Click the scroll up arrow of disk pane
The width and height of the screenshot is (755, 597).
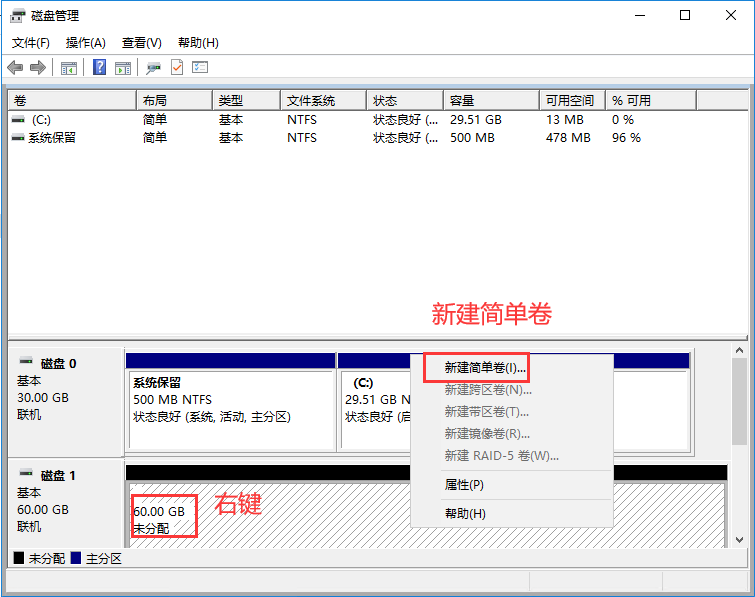click(740, 350)
